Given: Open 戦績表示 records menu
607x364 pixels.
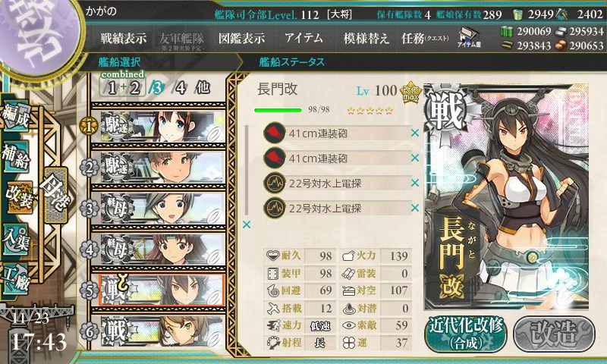Looking at the screenshot, I should click(x=124, y=38).
